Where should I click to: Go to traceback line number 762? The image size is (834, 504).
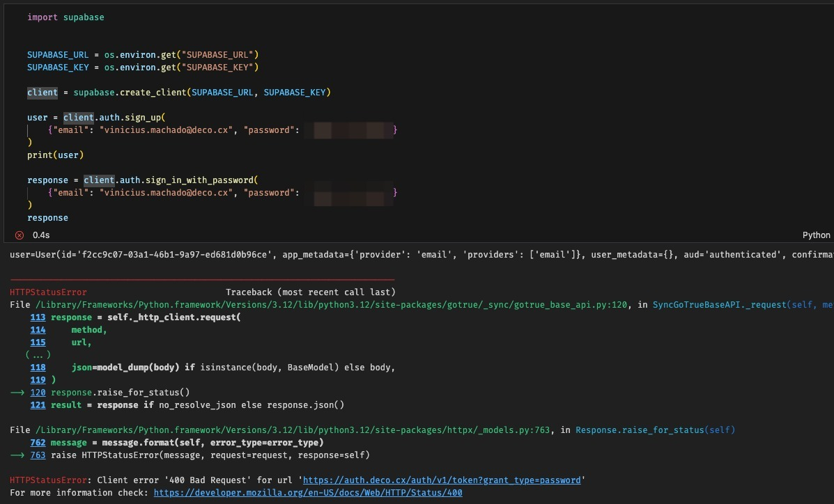[38, 443]
